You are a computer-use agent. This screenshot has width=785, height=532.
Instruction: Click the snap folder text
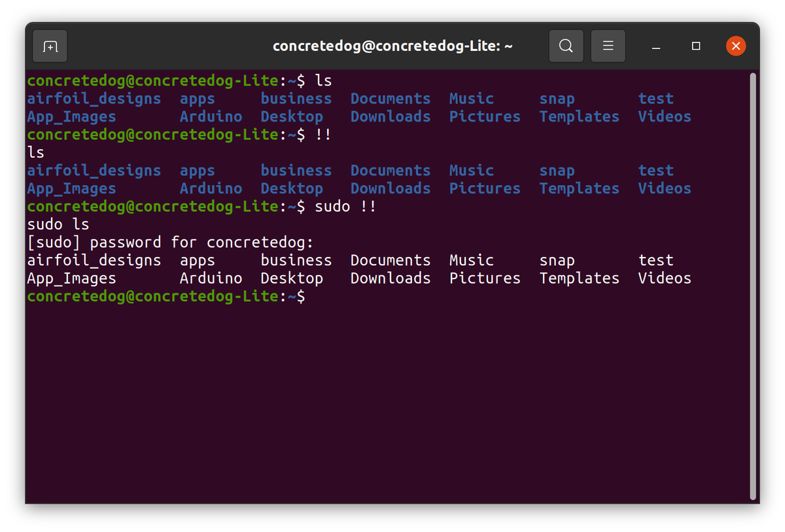click(x=557, y=98)
